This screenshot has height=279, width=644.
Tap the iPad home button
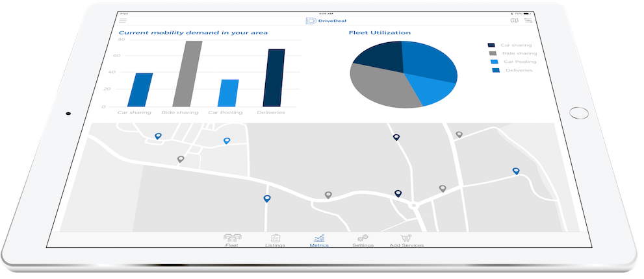click(579, 113)
